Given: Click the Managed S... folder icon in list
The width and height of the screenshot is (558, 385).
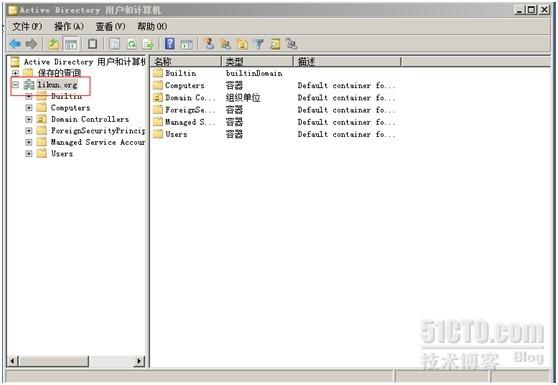Looking at the screenshot, I should [x=158, y=122].
